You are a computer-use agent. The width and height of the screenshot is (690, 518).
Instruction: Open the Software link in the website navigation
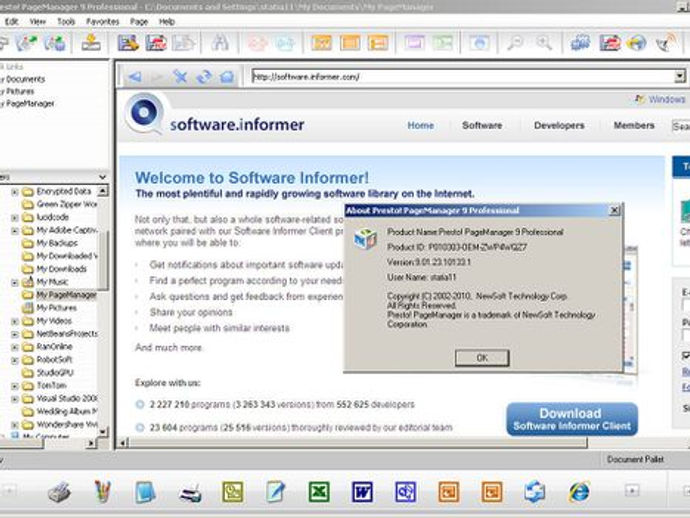482,125
